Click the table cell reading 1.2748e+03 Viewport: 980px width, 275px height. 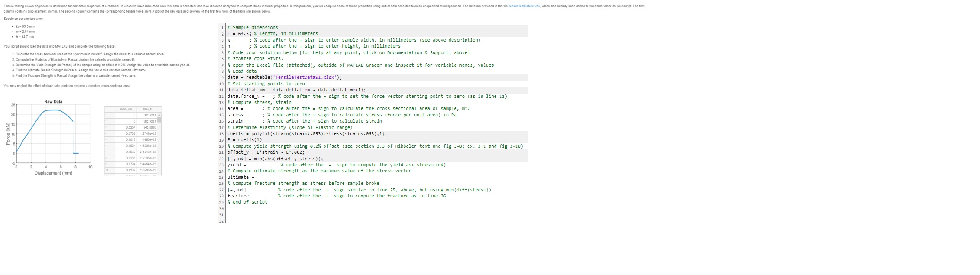pos(147,134)
